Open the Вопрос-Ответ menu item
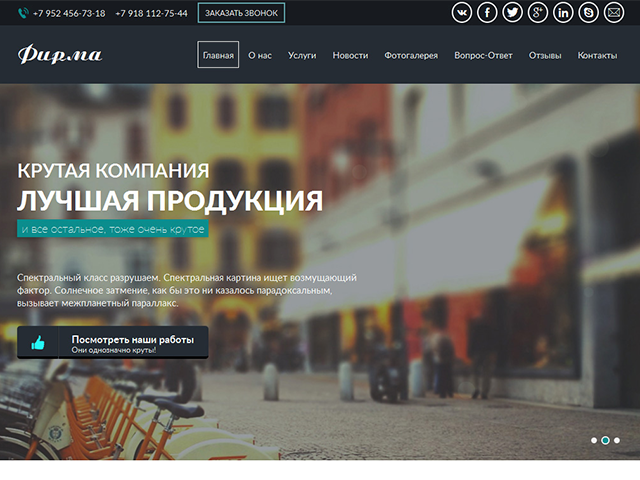The width and height of the screenshot is (640, 480). coord(483,56)
